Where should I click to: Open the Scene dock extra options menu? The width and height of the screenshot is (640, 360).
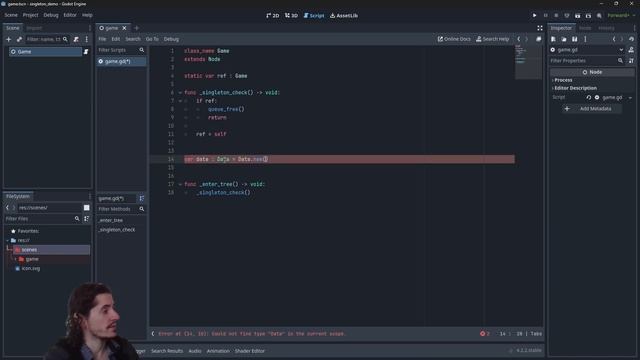(x=87, y=39)
